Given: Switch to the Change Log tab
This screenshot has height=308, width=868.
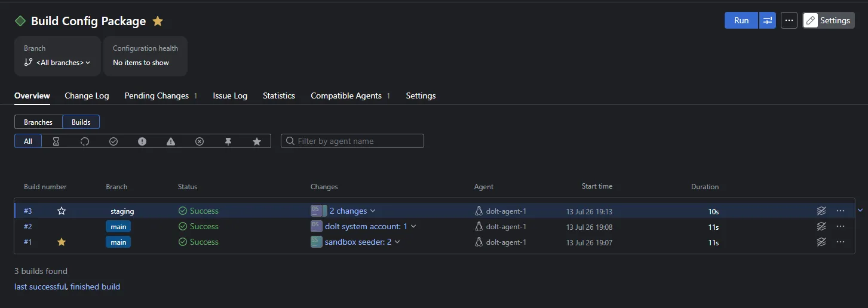Looking at the screenshot, I should click(x=87, y=96).
